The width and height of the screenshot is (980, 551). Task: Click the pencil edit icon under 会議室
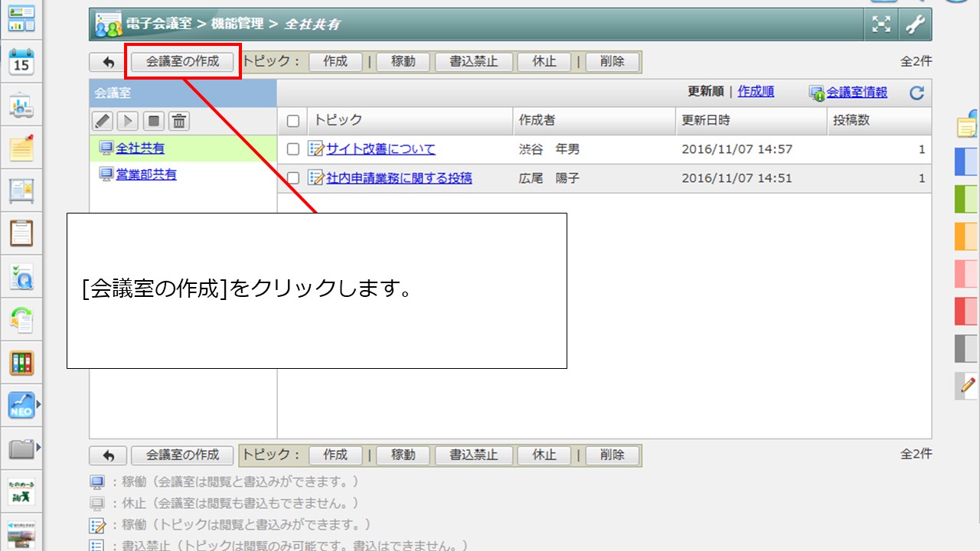103,121
